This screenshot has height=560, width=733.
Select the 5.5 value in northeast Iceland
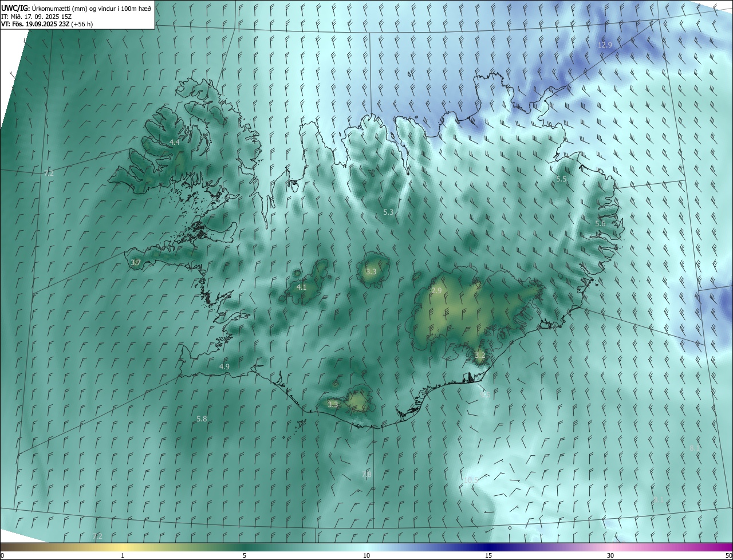(561, 179)
